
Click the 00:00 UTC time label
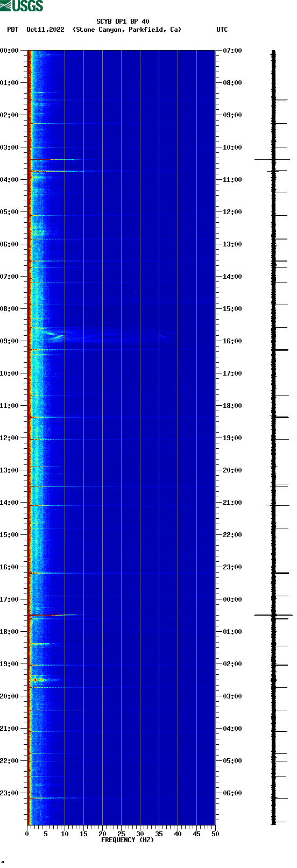(x=232, y=599)
